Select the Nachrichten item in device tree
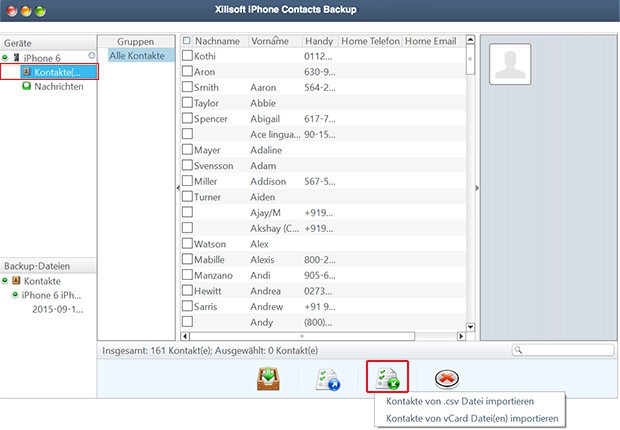The width and height of the screenshot is (620, 430). coord(59,86)
